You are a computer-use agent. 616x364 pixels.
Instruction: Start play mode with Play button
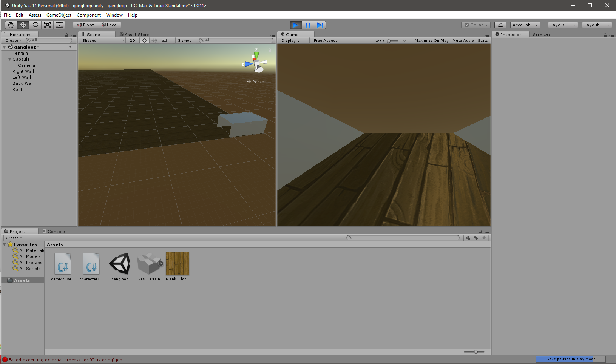tap(296, 25)
